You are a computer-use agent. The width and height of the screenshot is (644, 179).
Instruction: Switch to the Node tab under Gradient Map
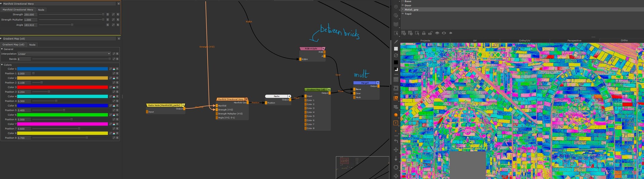pos(32,44)
